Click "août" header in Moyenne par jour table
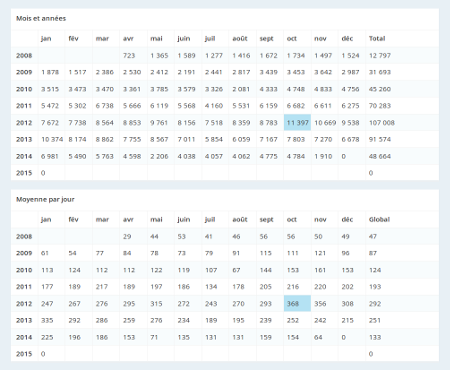This screenshot has height=370, width=450. point(240,219)
